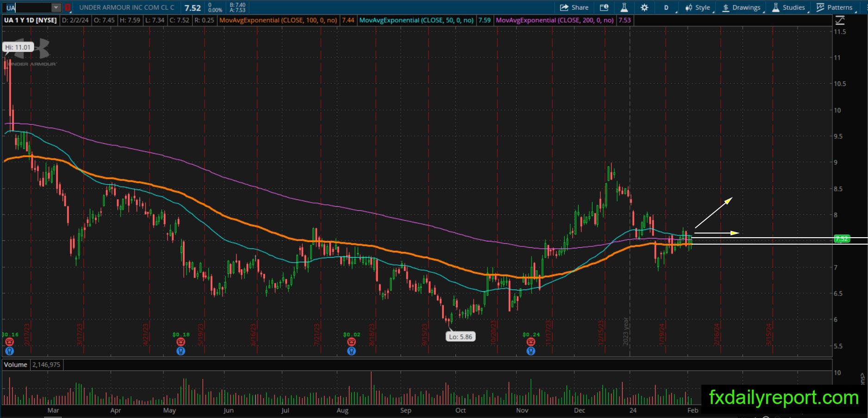Click the 3/17/23 expiration date marker
868x418 pixels.
[x=80, y=334]
